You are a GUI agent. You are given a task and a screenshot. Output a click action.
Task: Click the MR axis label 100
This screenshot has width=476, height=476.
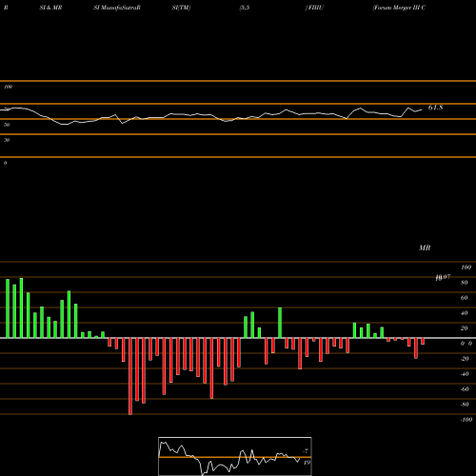pos(466,268)
